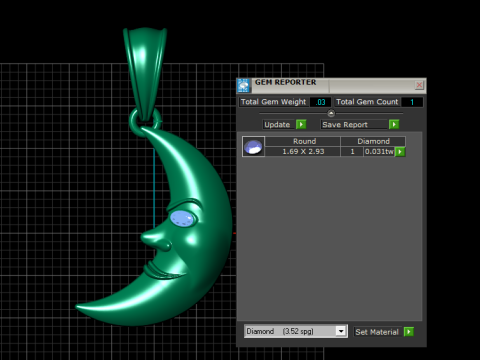Click the 1.69 X 2.93 size cell
This screenshot has height=360, width=480.
point(303,152)
